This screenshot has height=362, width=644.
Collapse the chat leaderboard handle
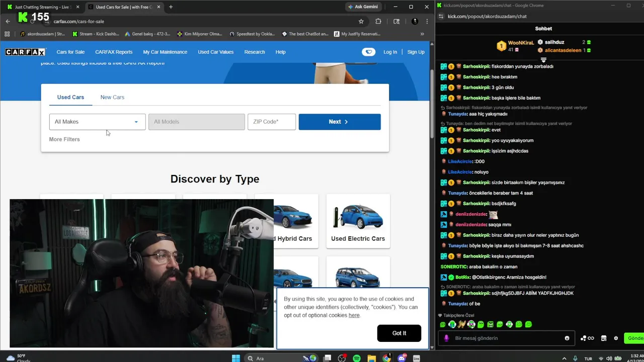[x=543, y=60]
